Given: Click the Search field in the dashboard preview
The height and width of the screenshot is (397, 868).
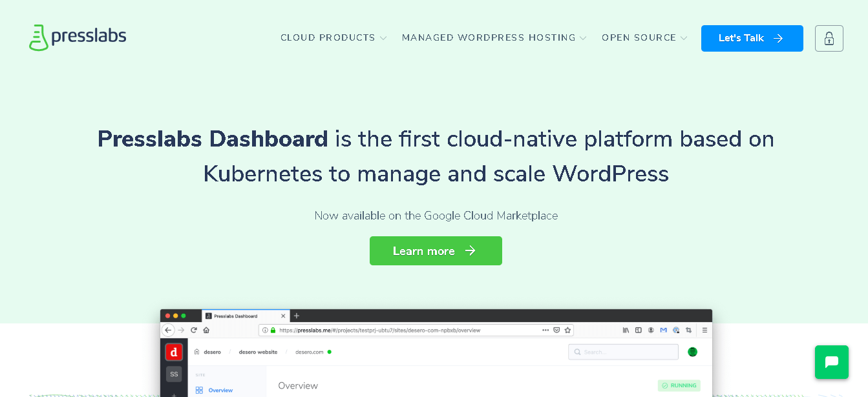Looking at the screenshot, I should tap(623, 352).
